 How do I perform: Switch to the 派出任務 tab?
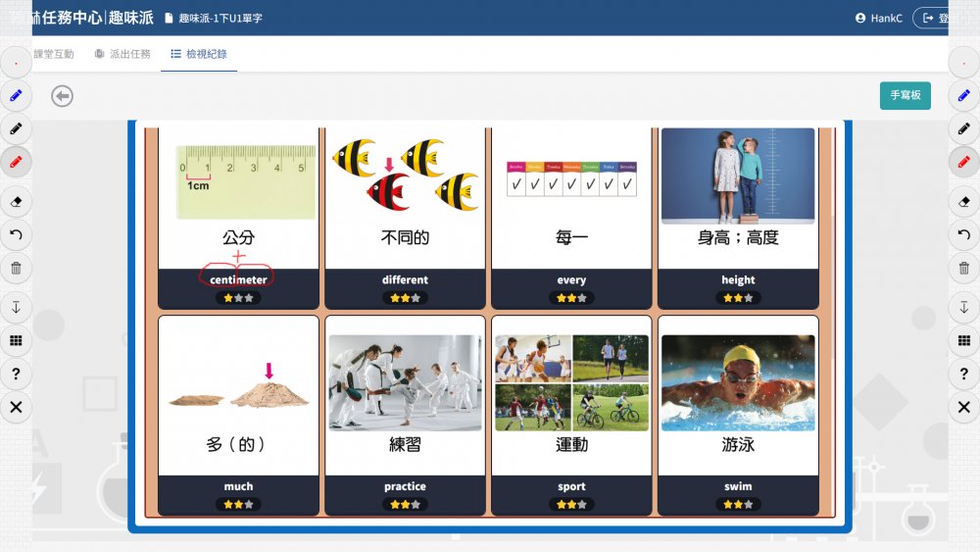(x=122, y=54)
